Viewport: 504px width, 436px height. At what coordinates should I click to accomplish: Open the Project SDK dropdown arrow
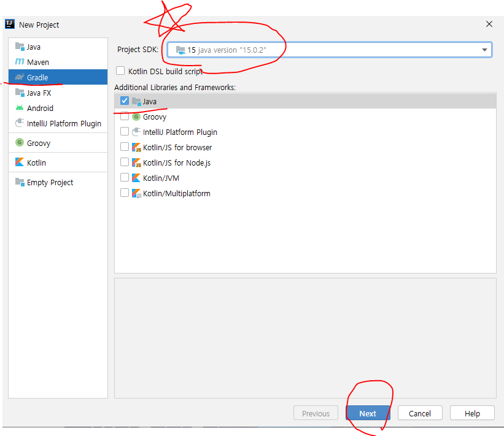tap(484, 50)
